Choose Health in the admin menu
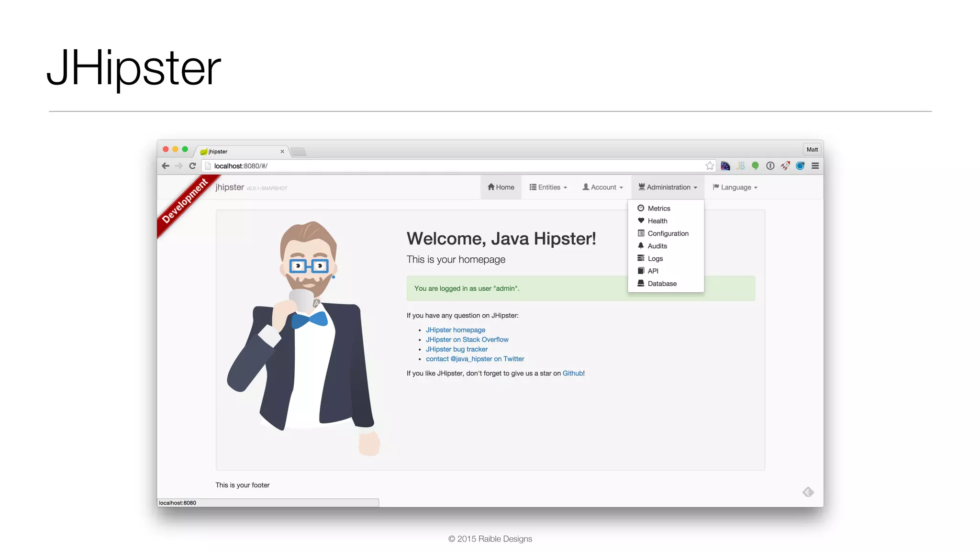The width and height of the screenshot is (980, 551). click(x=657, y=221)
